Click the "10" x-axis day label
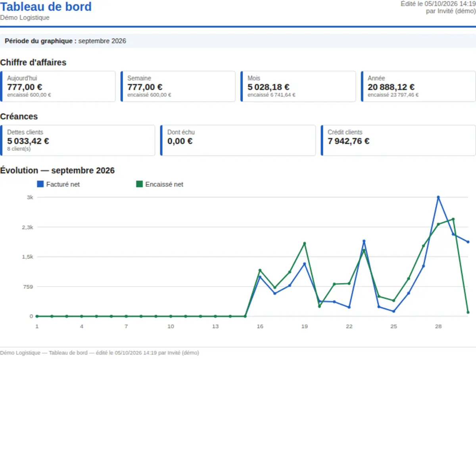 pos(171,326)
